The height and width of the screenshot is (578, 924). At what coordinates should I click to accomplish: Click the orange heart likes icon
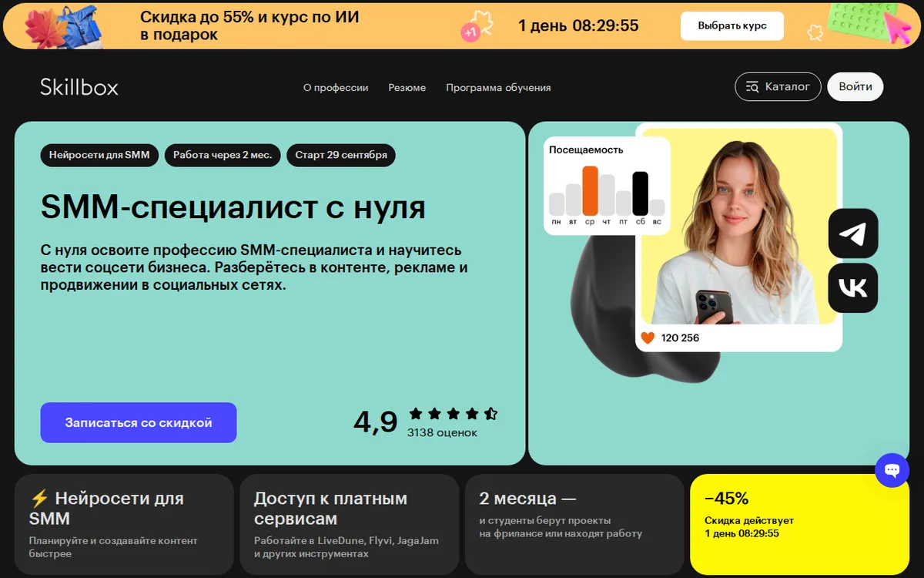pyautogui.click(x=648, y=338)
